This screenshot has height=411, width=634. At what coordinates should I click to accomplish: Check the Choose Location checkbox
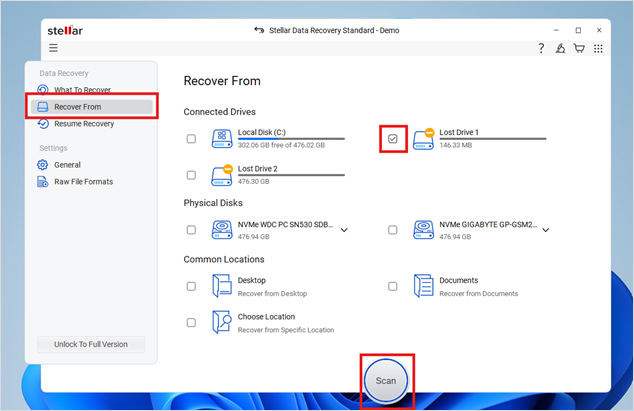[x=191, y=322]
